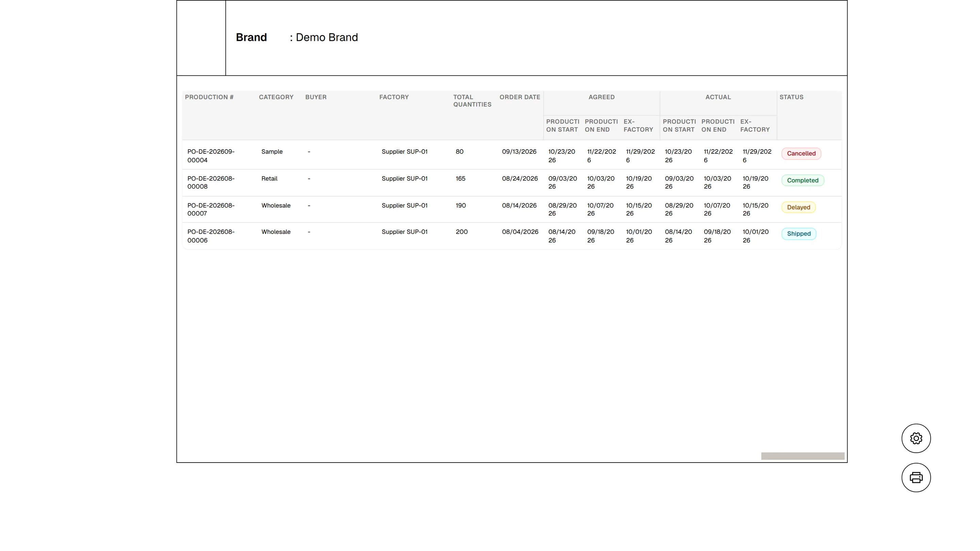Click the Retail category cell

pos(269,179)
